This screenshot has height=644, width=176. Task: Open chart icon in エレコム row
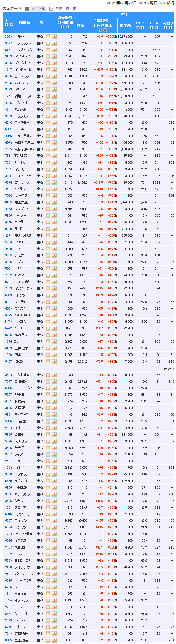[x=54, y=627]
